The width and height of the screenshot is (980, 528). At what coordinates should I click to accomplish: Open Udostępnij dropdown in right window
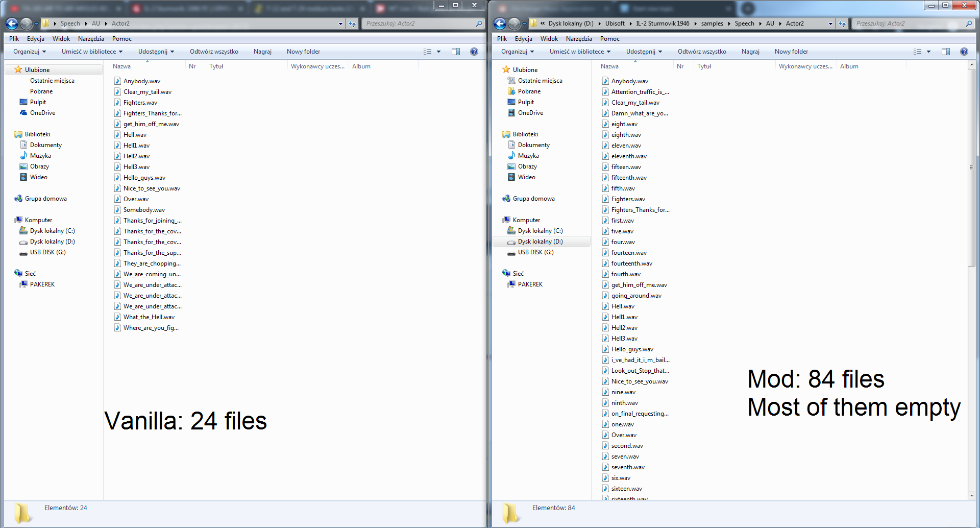click(644, 52)
